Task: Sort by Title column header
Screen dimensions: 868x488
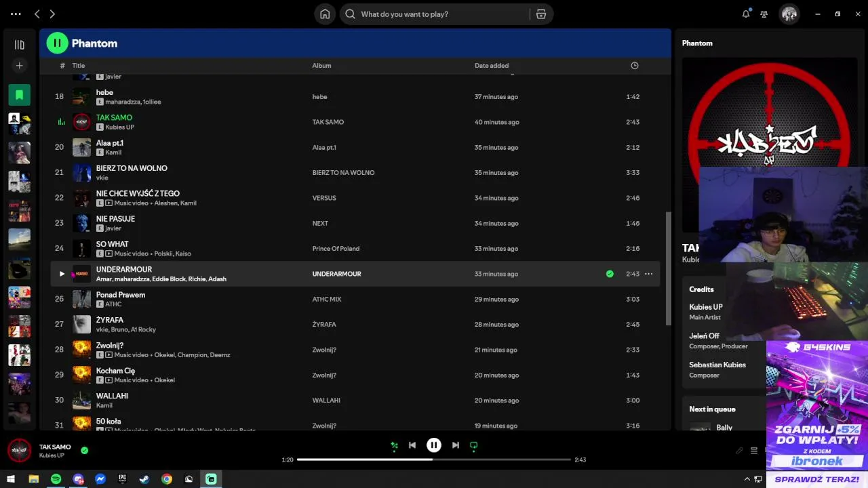Action: point(79,66)
